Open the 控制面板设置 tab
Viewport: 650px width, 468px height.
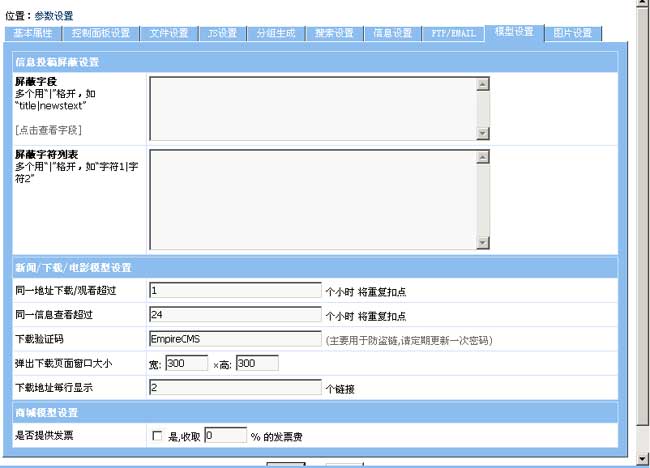click(101, 33)
